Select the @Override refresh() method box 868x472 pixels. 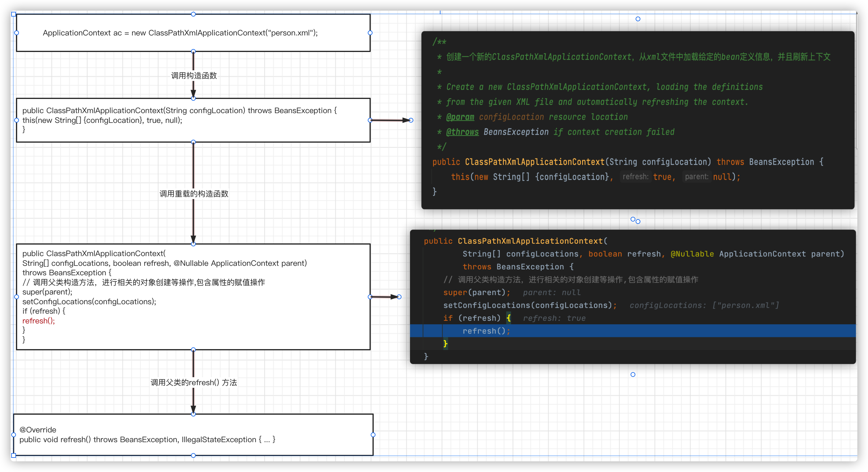pyautogui.click(x=193, y=434)
